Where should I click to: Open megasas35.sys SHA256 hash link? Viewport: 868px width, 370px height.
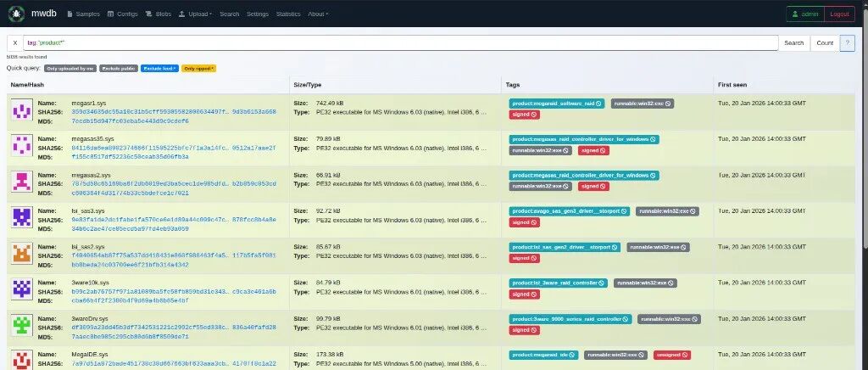[174, 148]
